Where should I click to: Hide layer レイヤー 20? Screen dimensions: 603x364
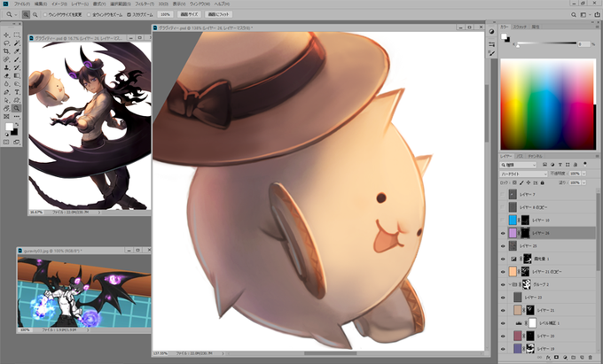503,336
